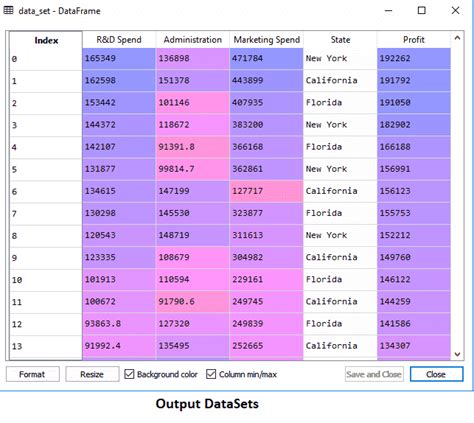This screenshot has width=474, height=423.
Task: Click the Format button
Action: [x=33, y=374]
